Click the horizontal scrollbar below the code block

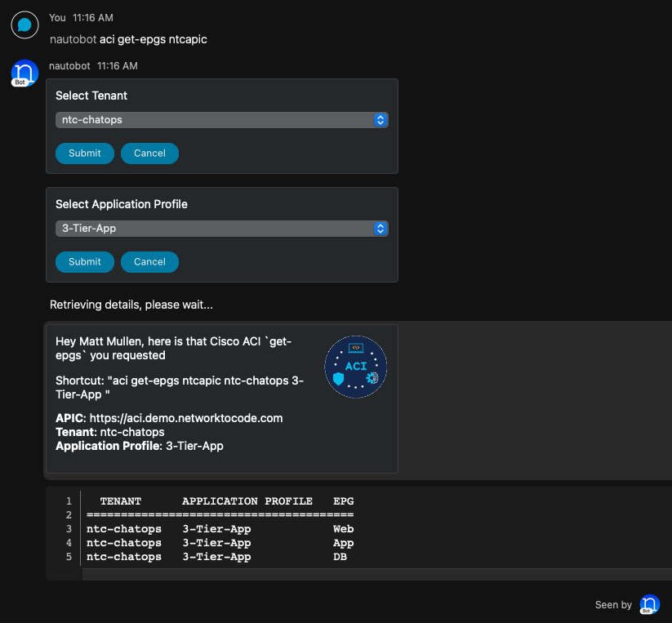coord(376,575)
